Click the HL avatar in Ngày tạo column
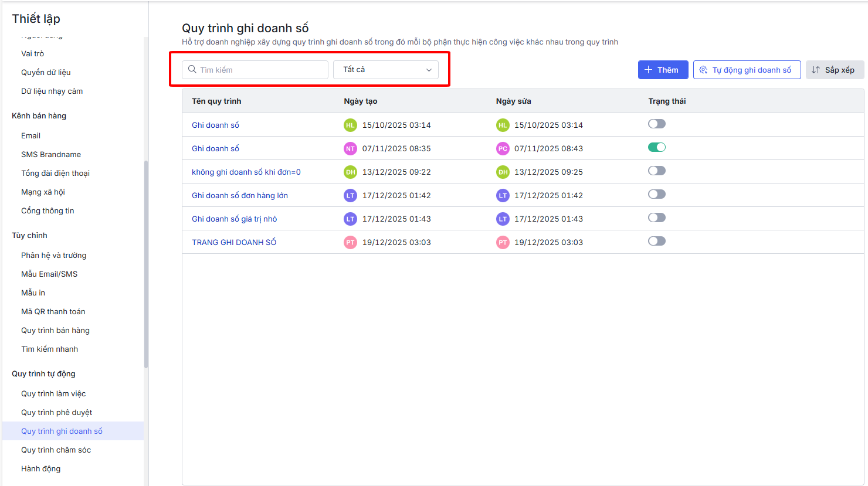868x486 pixels. coord(350,125)
